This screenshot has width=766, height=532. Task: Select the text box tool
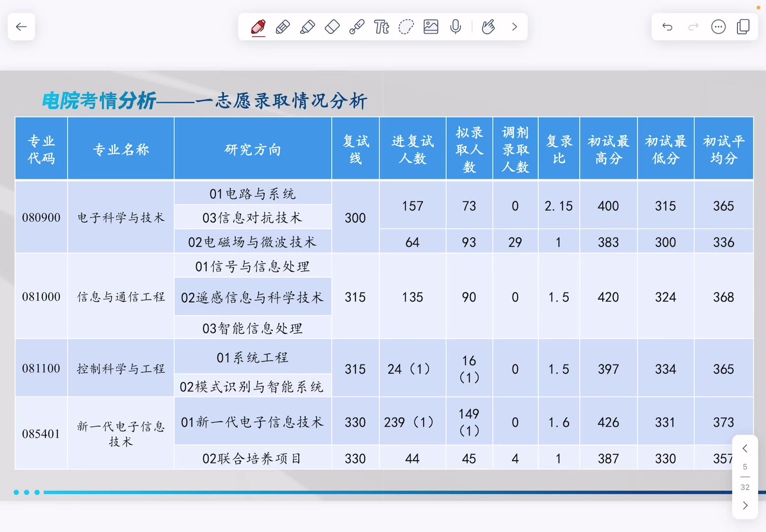382,27
